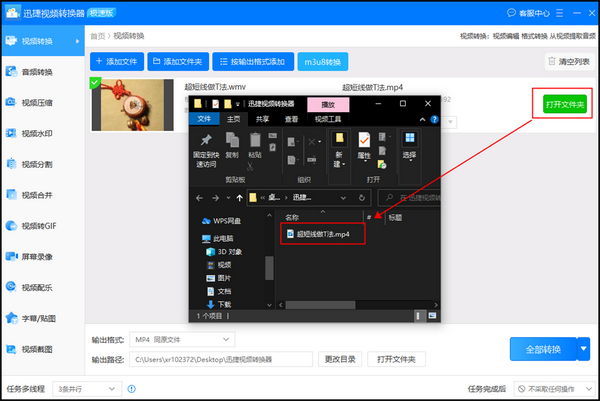
Task: Expand the 输出格式 MP4 dropdown
Action: (x=183, y=340)
